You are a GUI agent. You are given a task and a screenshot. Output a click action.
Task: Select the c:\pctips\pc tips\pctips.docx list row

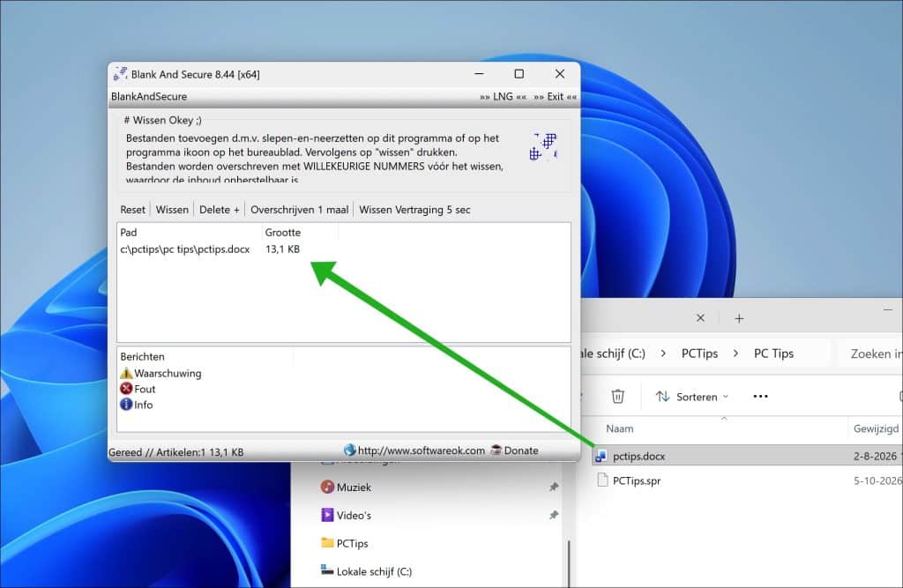(343, 249)
